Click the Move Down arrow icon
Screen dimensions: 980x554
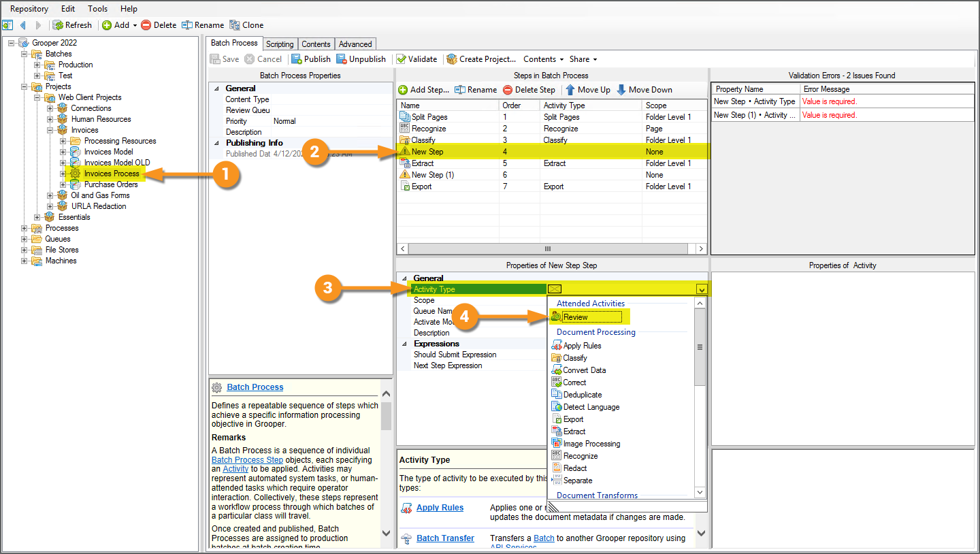tap(621, 90)
